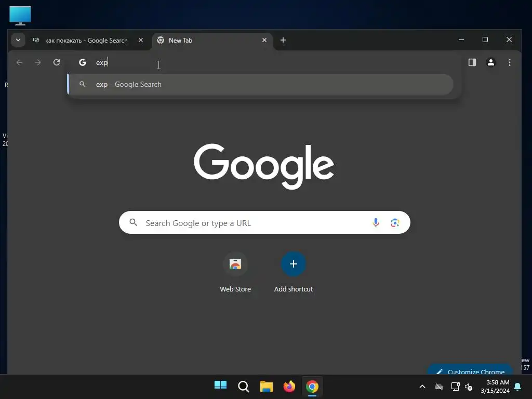Focus the address bar containing exp
This screenshot has width=532, height=399.
point(264,62)
